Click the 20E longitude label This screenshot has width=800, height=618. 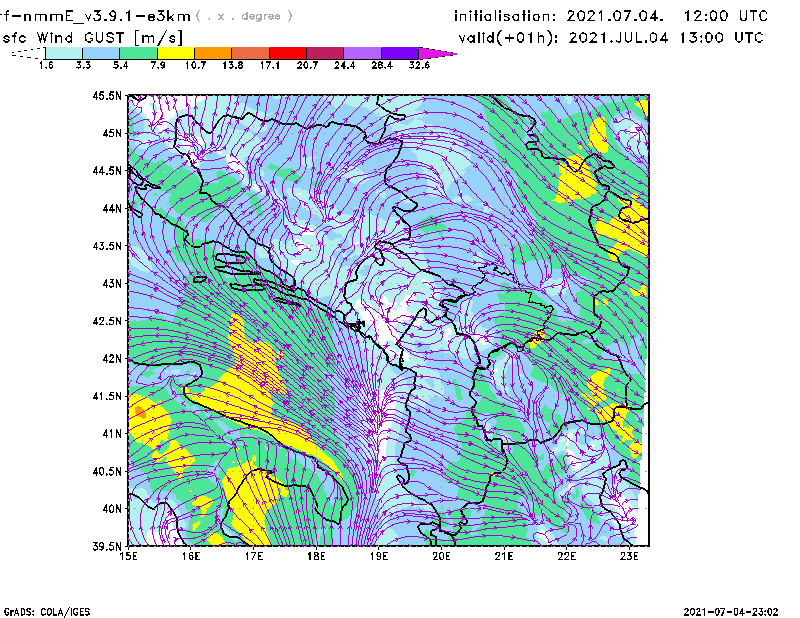tap(441, 556)
